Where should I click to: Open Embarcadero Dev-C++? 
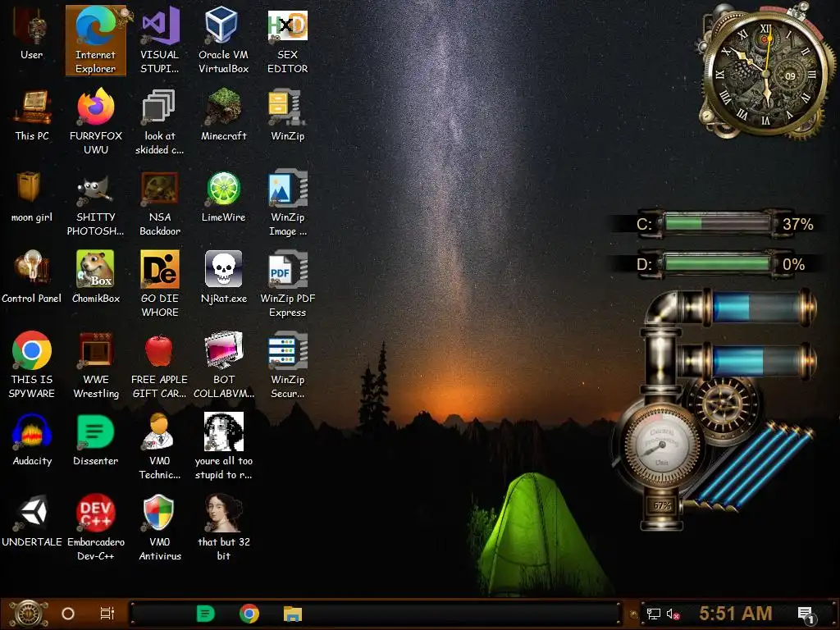point(96,528)
